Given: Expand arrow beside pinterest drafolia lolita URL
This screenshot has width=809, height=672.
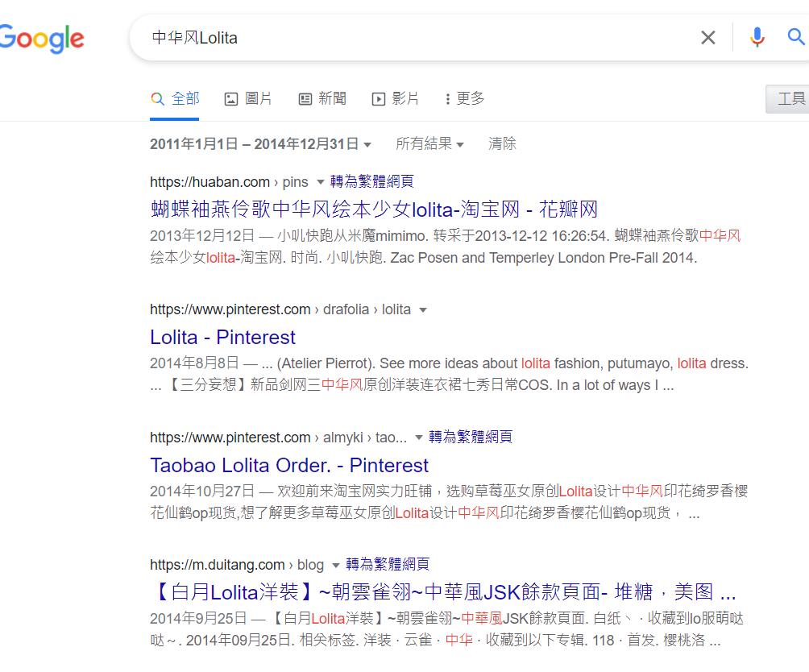Looking at the screenshot, I should click(423, 310).
